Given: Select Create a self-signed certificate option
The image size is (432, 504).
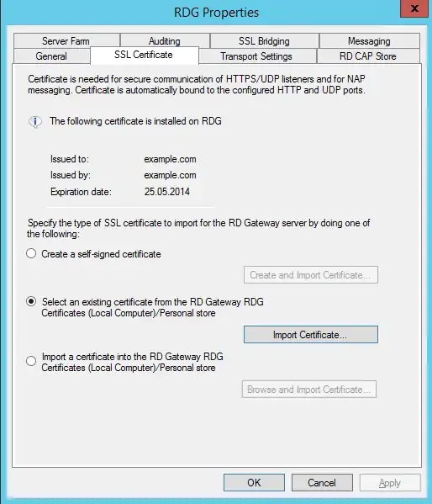Looking at the screenshot, I should [31, 253].
